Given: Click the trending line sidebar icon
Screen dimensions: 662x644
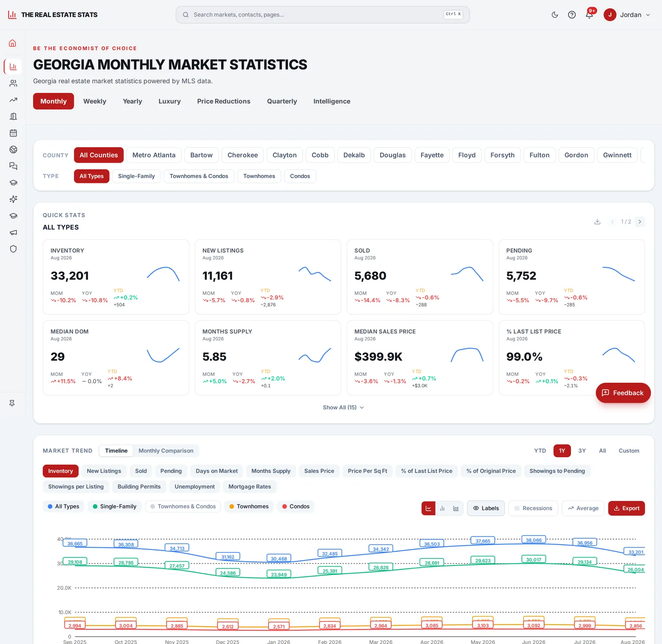Looking at the screenshot, I should coord(13,100).
